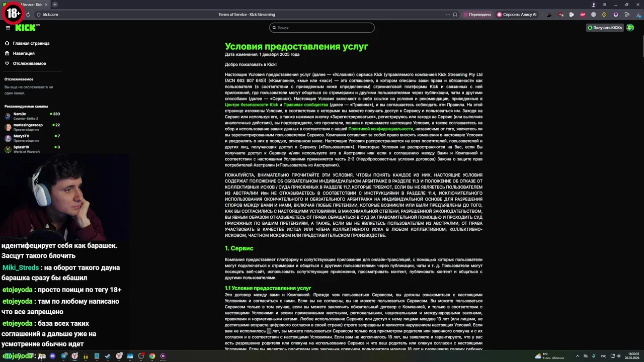This screenshot has width=644, height=362.
Task: Focus the Поиск search field
Action: (x=322, y=28)
